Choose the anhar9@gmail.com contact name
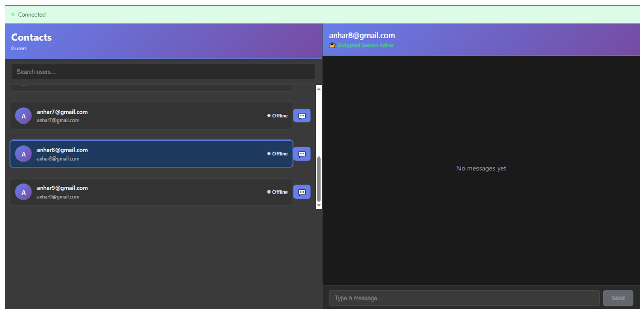The height and width of the screenshot is (315, 644). click(x=62, y=188)
